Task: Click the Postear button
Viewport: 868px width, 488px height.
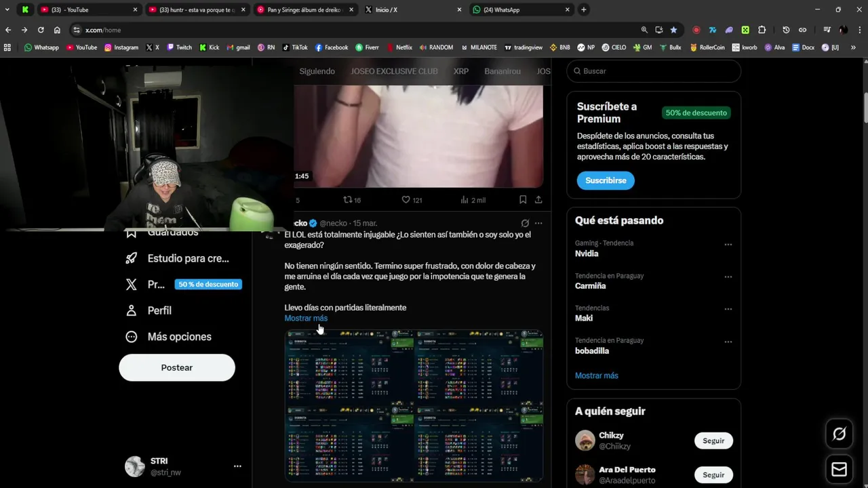Action: 177,367
